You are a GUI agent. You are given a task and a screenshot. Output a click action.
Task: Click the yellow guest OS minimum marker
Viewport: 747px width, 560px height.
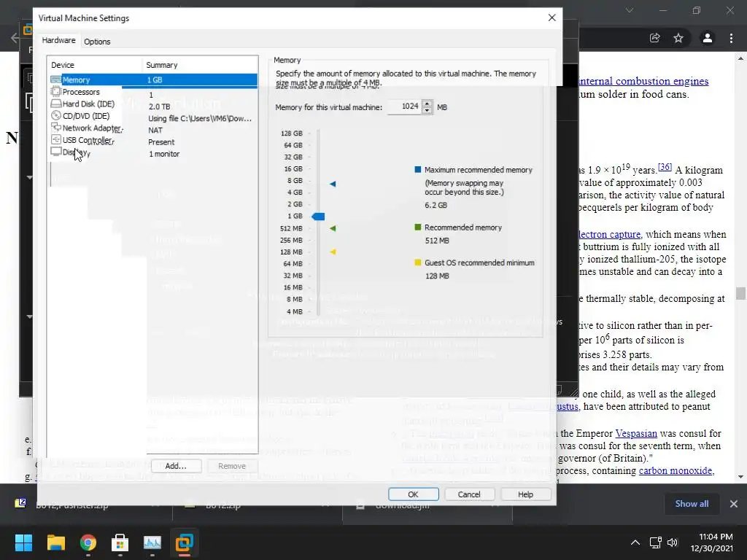point(333,252)
